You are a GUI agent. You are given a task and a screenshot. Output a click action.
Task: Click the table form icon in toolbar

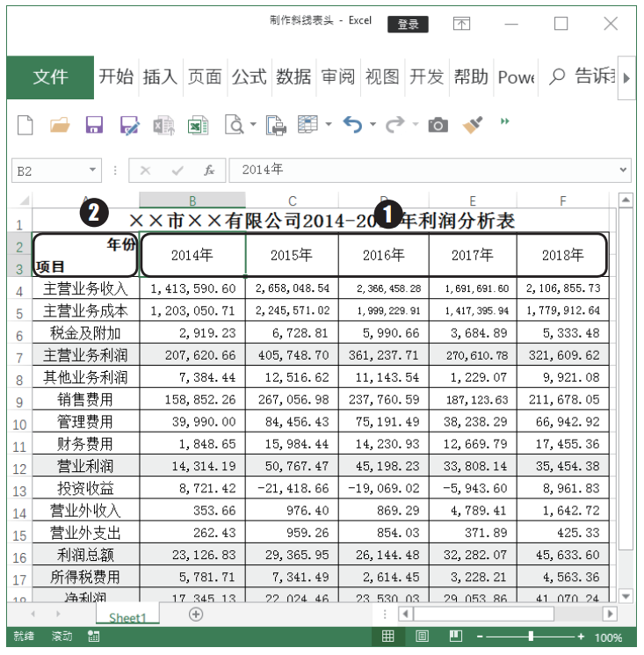coord(308,124)
